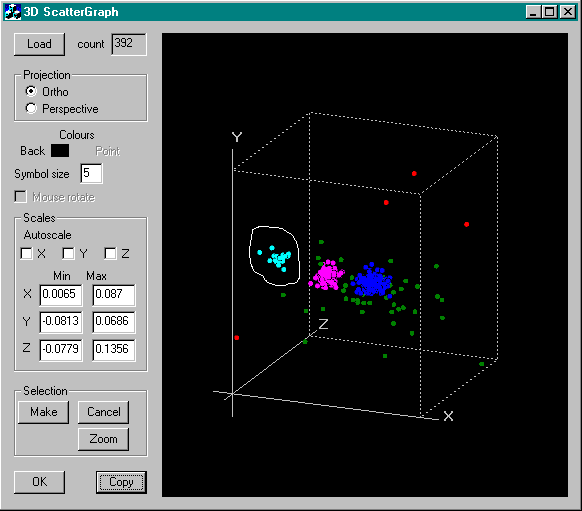582x511 pixels.
Task: Cancel the current selection
Action: tap(104, 412)
